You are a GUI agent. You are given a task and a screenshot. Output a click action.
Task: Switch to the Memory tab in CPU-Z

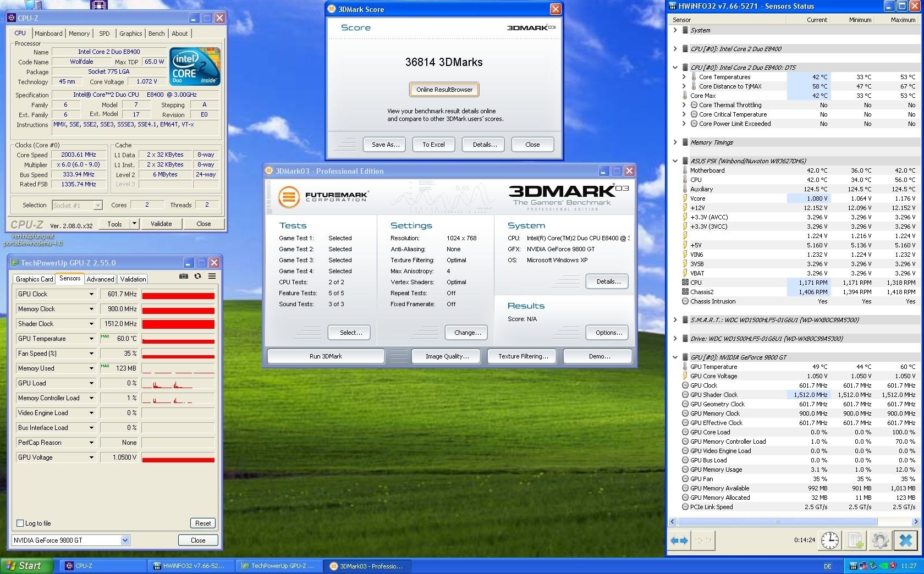pos(79,34)
